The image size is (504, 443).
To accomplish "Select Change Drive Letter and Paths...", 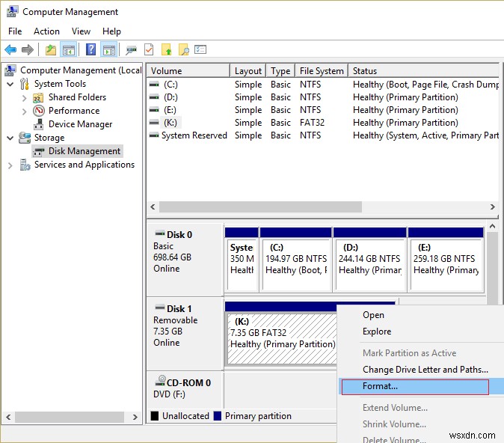I will pos(425,370).
